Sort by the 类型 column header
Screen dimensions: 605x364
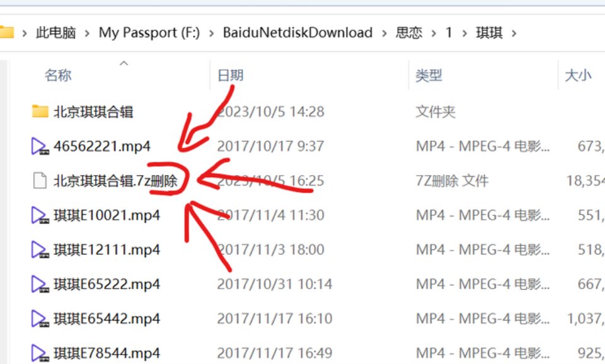point(429,75)
